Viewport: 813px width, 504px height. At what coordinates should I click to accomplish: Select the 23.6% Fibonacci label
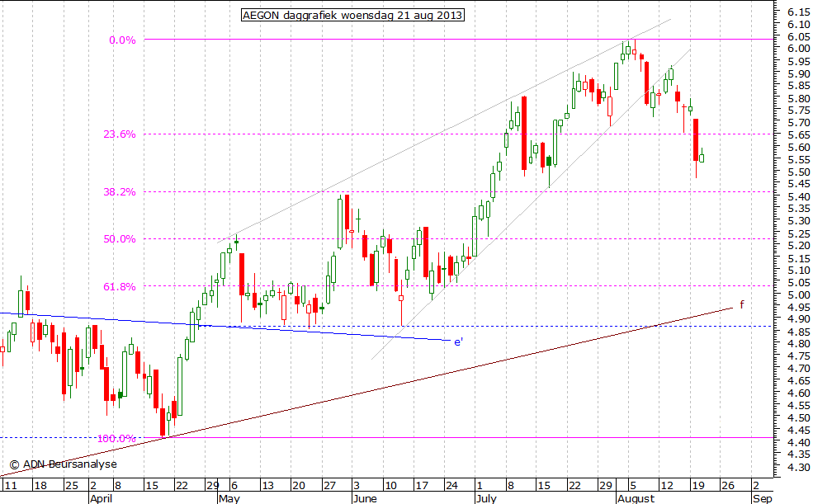119,134
